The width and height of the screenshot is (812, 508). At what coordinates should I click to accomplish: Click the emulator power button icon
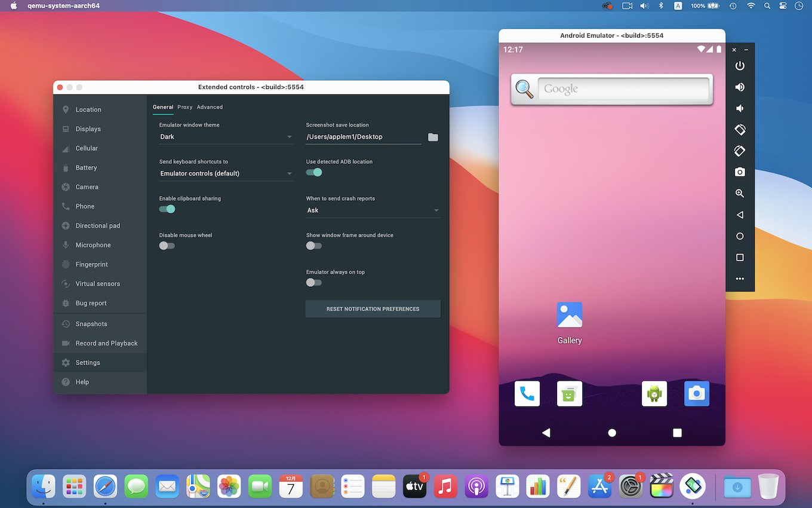(740, 66)
